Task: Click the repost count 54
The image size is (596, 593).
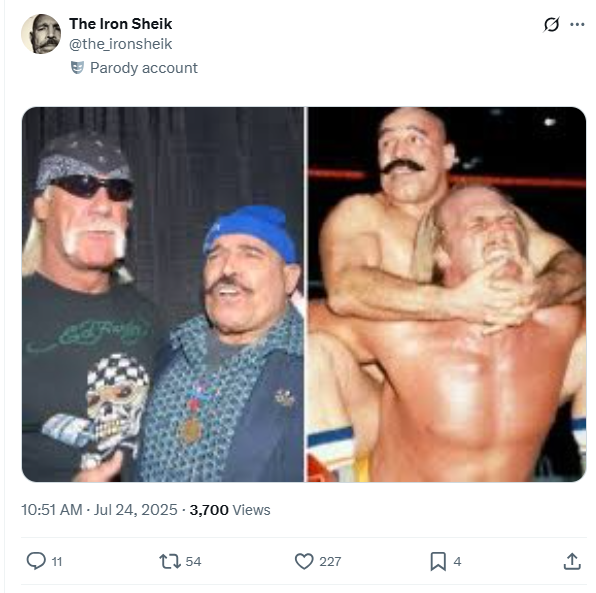Action: point(193,561)
